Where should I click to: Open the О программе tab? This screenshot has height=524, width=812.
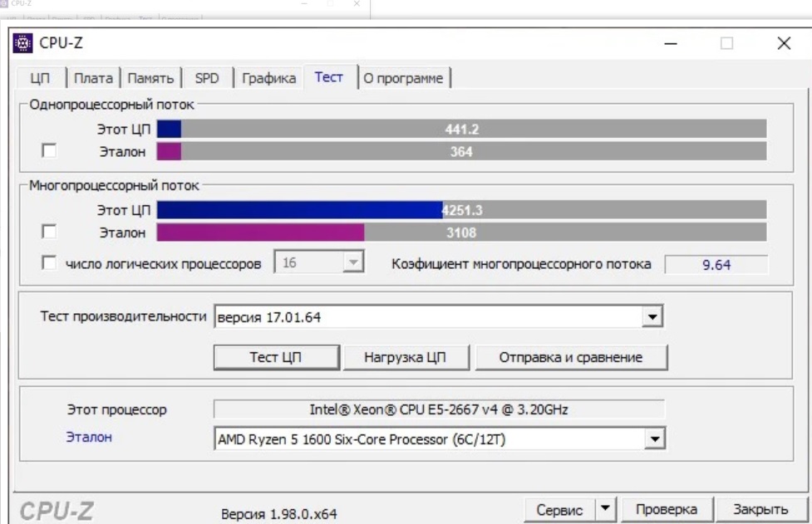[x=403, y=78]
